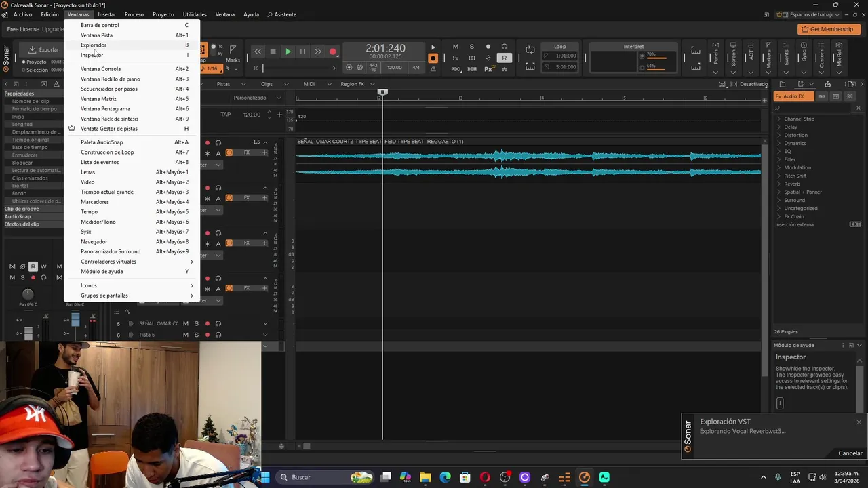This screenshot has height=488, width=868.
Task: Toggle input echo on Pista 6
Action: 218,335
